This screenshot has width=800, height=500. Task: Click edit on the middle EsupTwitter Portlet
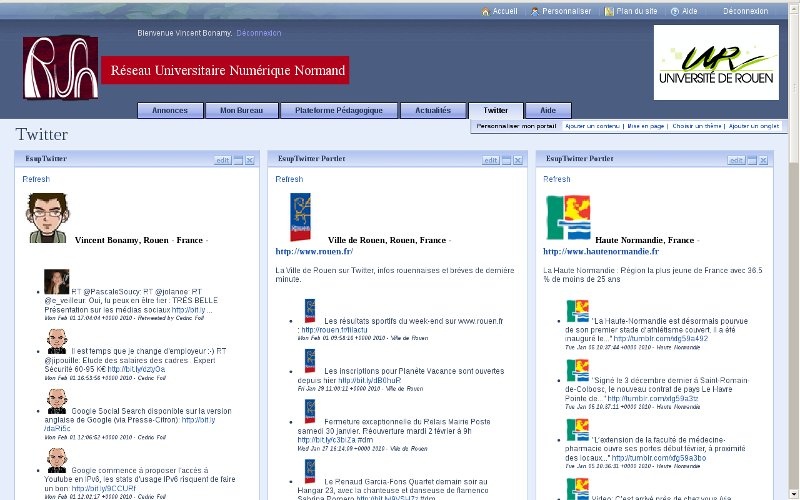[490, 160]
